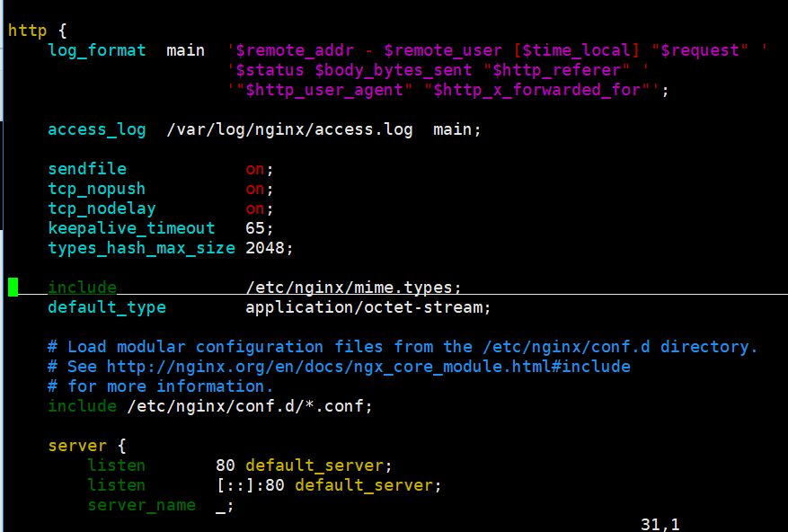The height and width of the screenshot is (532, 788).
Task: Click the types_hash_max_size value 2048
Action: click(266, 248)
